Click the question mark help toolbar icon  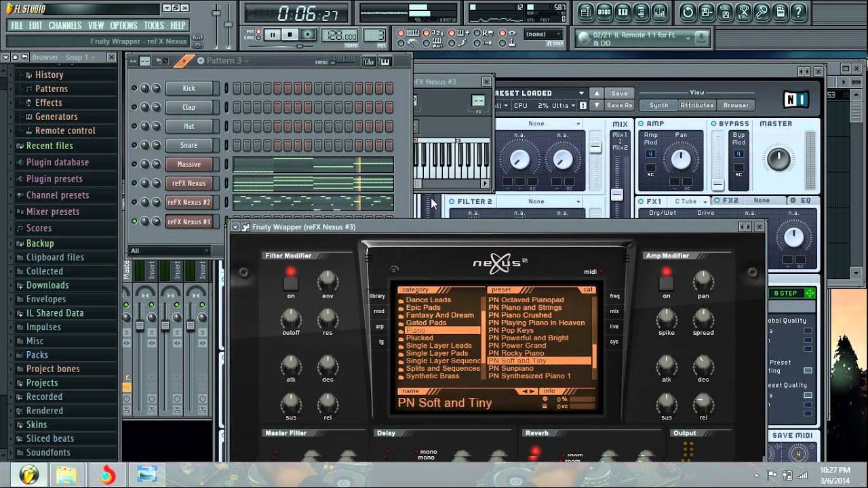click(x=799, y=12)
